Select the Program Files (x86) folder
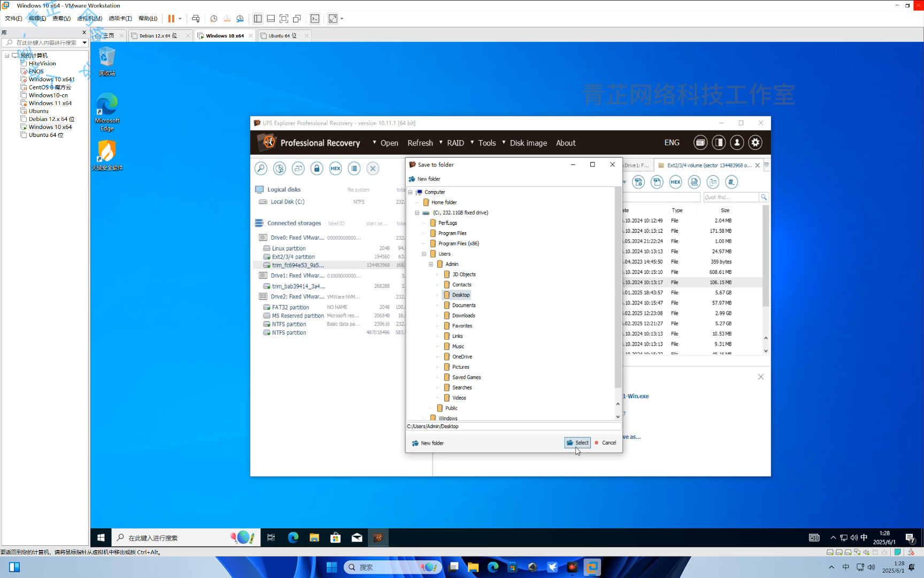 [x=458, y=244]
